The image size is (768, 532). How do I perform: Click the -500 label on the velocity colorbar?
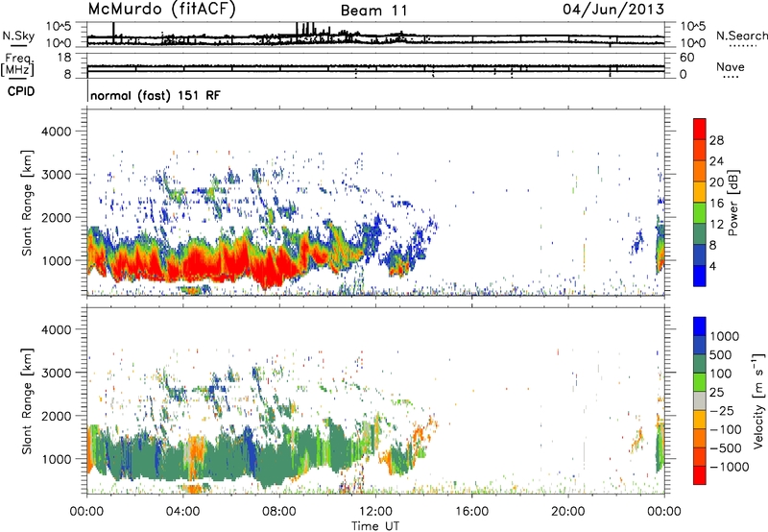(x=726, y=448)
